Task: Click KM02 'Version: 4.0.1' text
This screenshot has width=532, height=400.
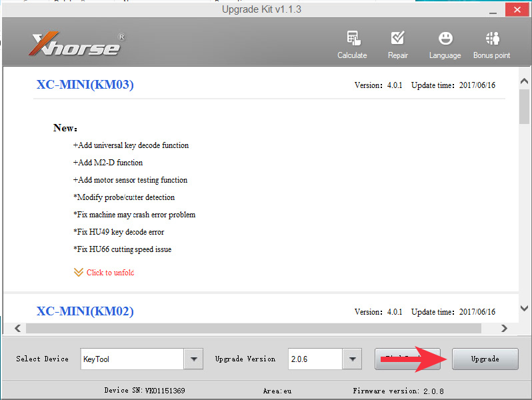Action: [x=378, y=312]
